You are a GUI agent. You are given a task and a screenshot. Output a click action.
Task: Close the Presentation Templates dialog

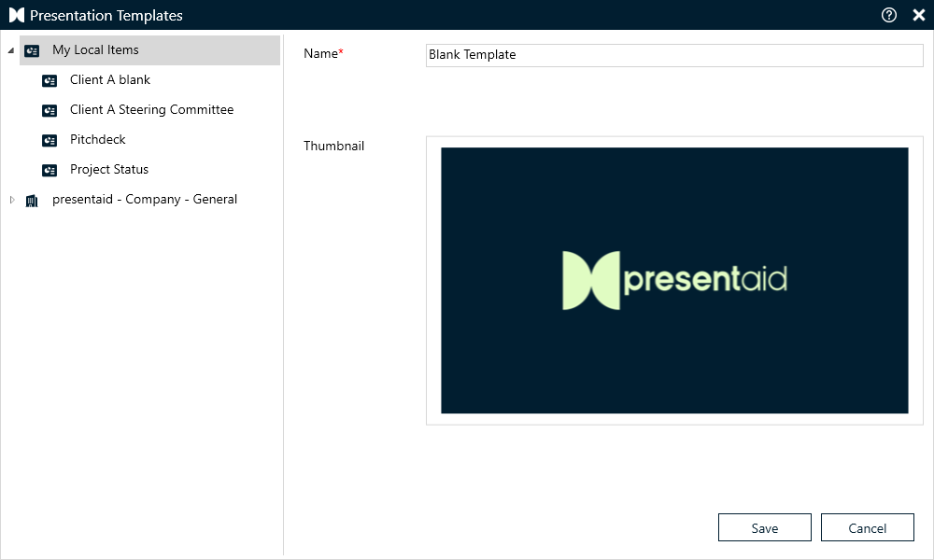(x=918, y=15)
